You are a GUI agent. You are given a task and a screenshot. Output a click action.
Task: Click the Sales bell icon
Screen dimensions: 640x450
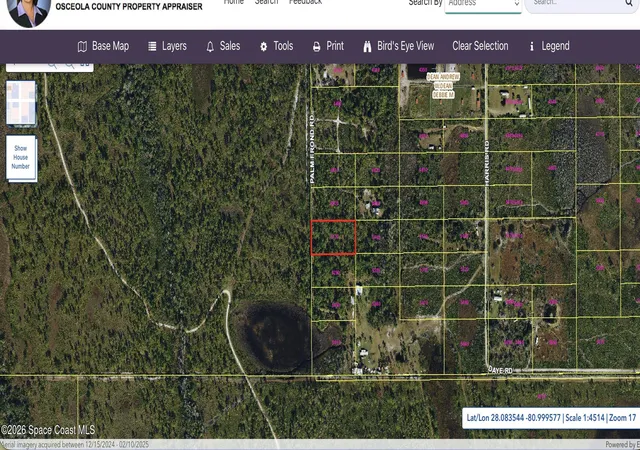pyautogui.click(x=210, y=47)
